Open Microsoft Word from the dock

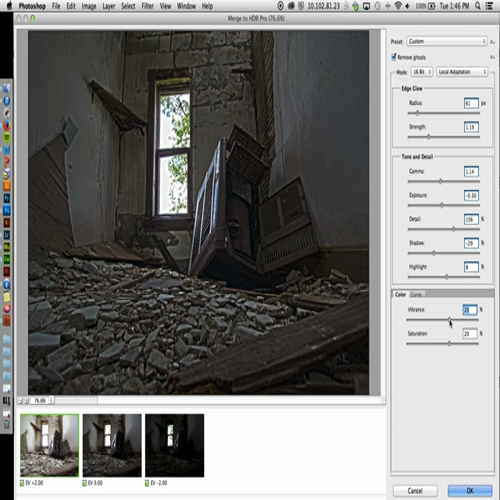(x=6, y=150)
